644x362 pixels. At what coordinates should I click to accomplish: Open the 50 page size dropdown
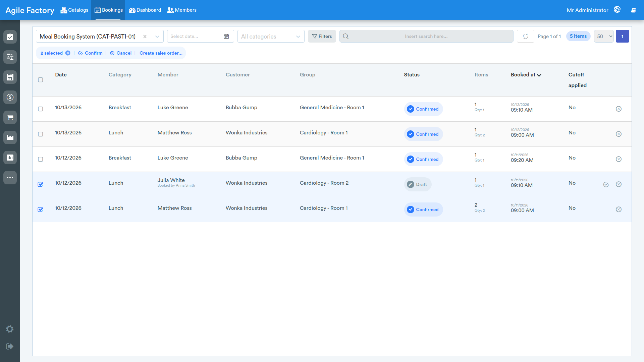click(604, 36)
